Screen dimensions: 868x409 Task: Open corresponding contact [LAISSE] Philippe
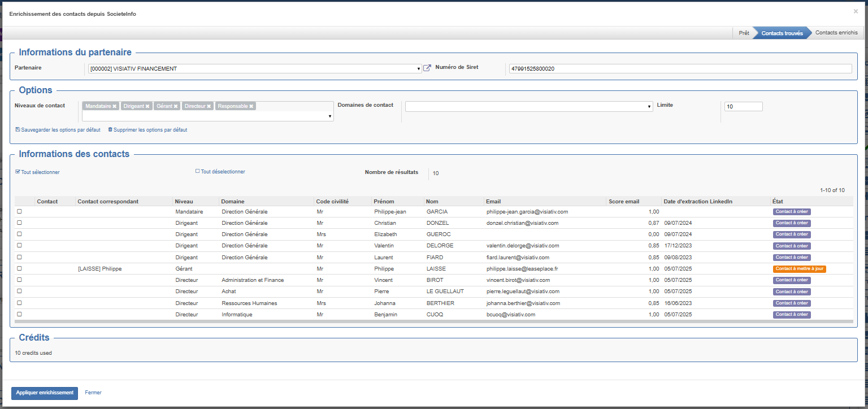coord(100,269)
